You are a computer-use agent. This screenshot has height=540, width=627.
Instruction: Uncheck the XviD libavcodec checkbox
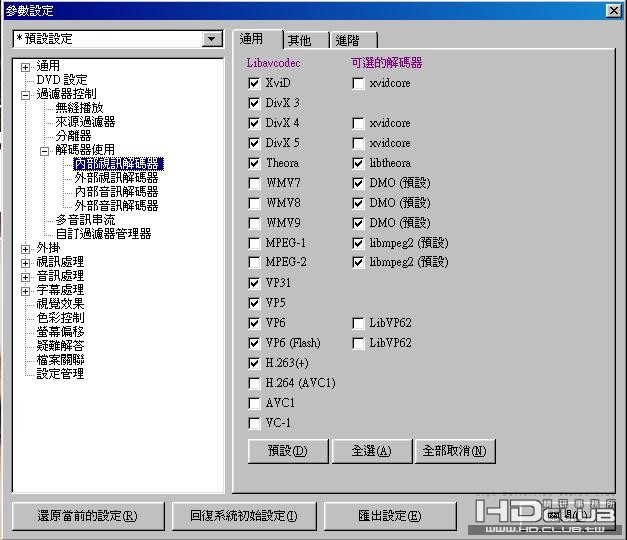pyautogui.click(x=254, y=83)
